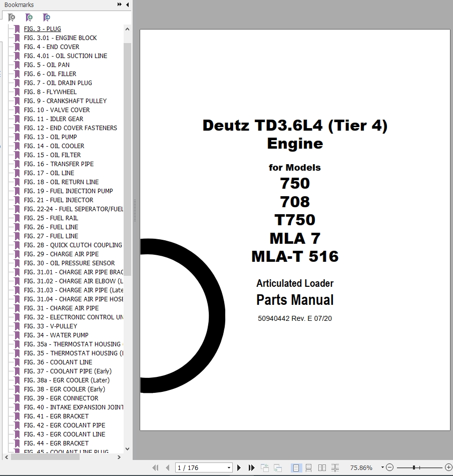Open bookmark FIG. 36 - COOLANT LINE
Viewport: 453px width, 476px height.
(58, 362)
